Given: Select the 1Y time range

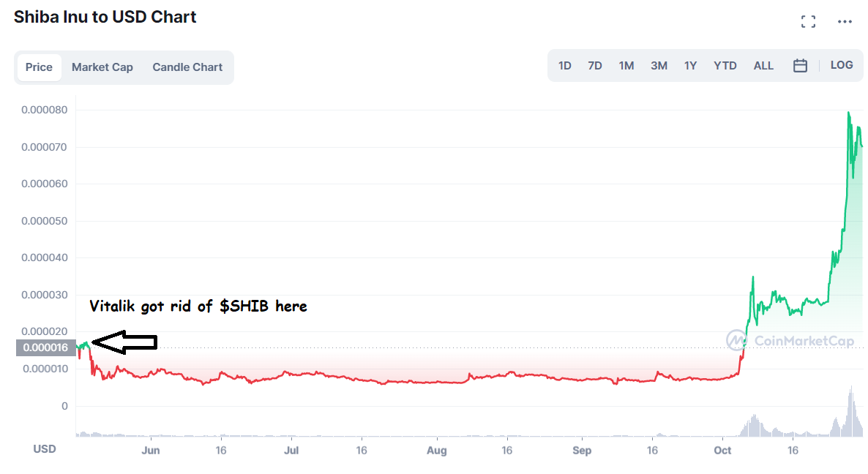Looking at the screenshot, I should (x=690, y=66).
